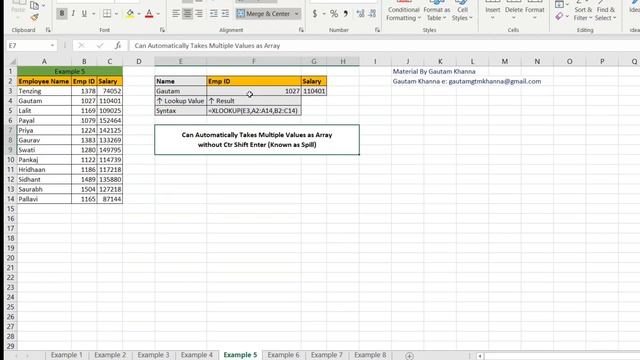This screenshot has height=360, width=640.
Task: Select column D header
Action: (139, 61)
